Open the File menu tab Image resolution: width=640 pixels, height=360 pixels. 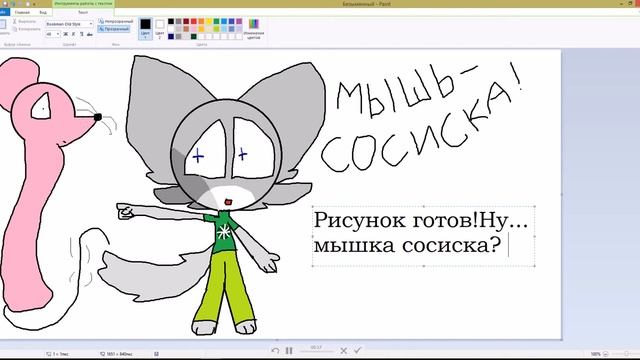point(4,12)
